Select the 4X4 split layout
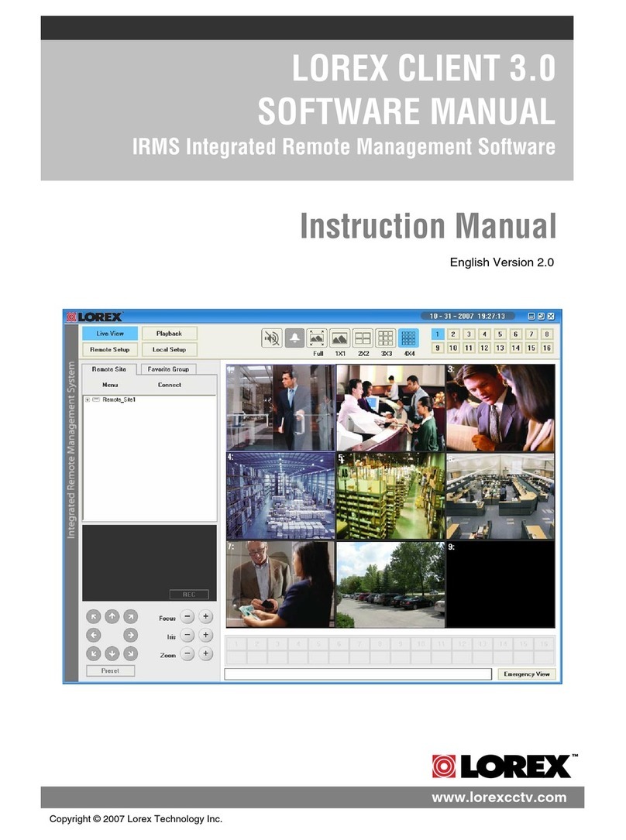This screenshot has height=840, width=626. [408, 338]
